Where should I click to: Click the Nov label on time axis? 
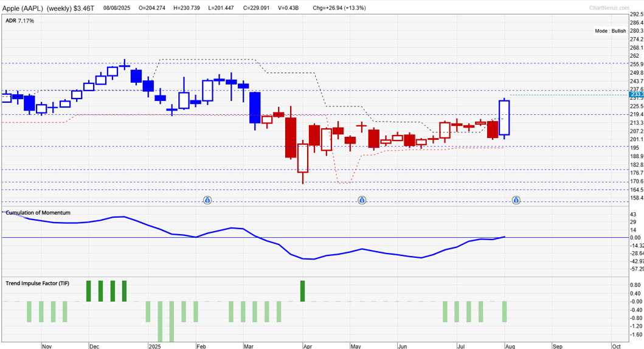tap(47, 346)
